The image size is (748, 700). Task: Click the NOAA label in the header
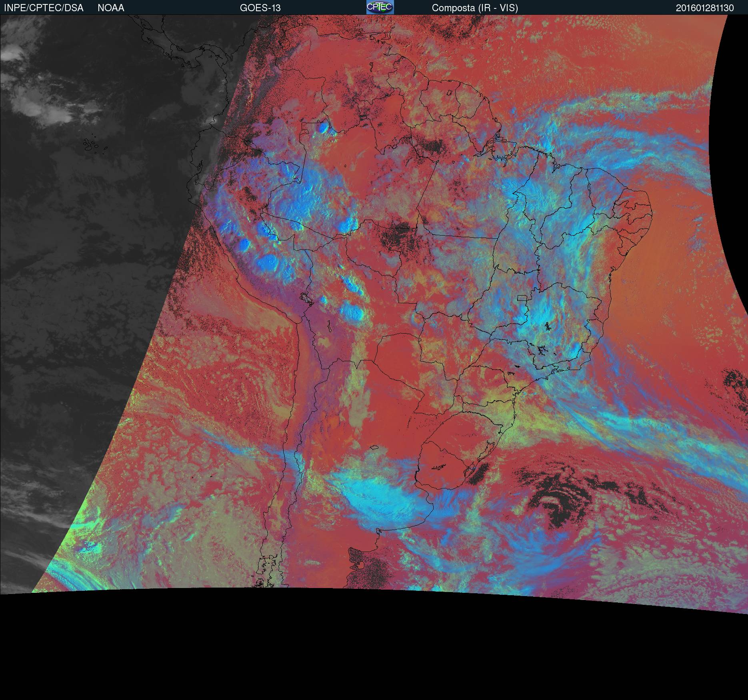[x=111, y=8]
